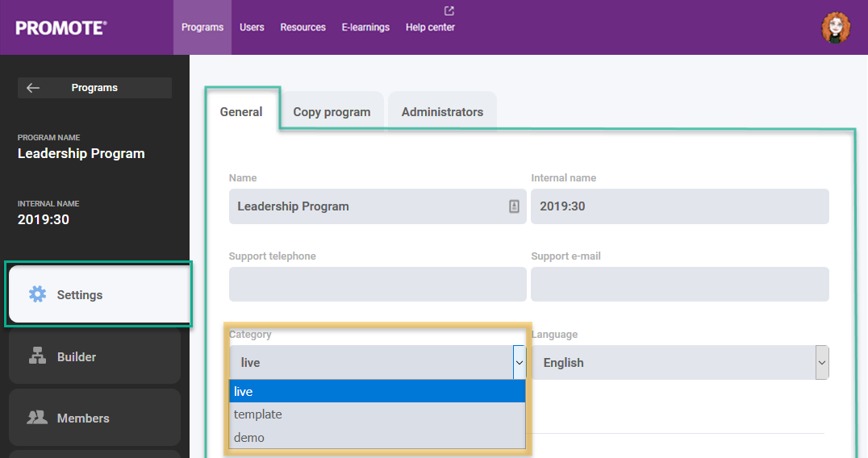The width and height of the screenshot is (868, 458).
Task: Open the E-learnings section
Action: [x=365, y=27]
